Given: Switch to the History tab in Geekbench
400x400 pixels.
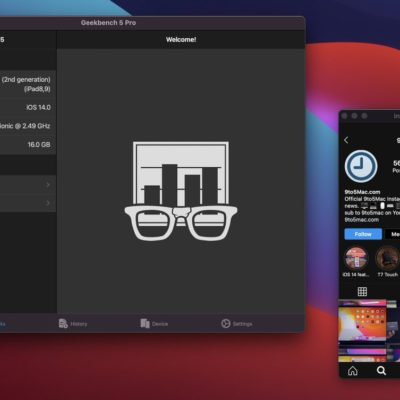Looking at the screenshot, I should (x=73, y=324).
